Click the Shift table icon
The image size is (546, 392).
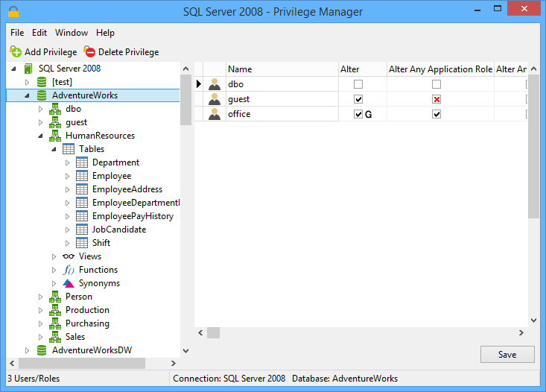tap(82, 243)
